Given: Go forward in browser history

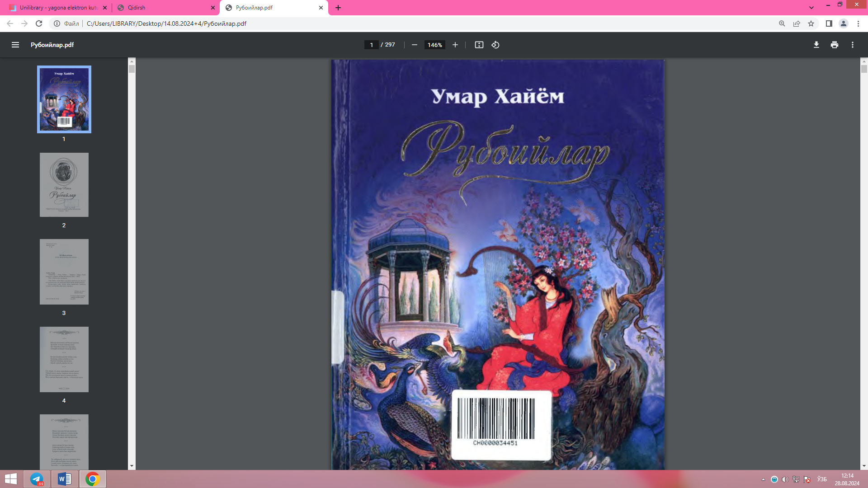Looking at the screenshot, I should click(x=24, y=23).
